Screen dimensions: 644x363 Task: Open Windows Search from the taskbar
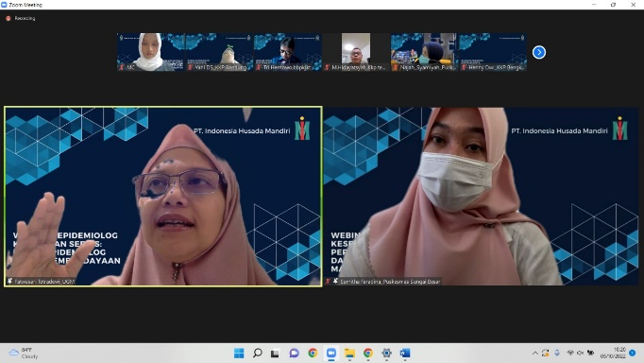tap(257, 353)
